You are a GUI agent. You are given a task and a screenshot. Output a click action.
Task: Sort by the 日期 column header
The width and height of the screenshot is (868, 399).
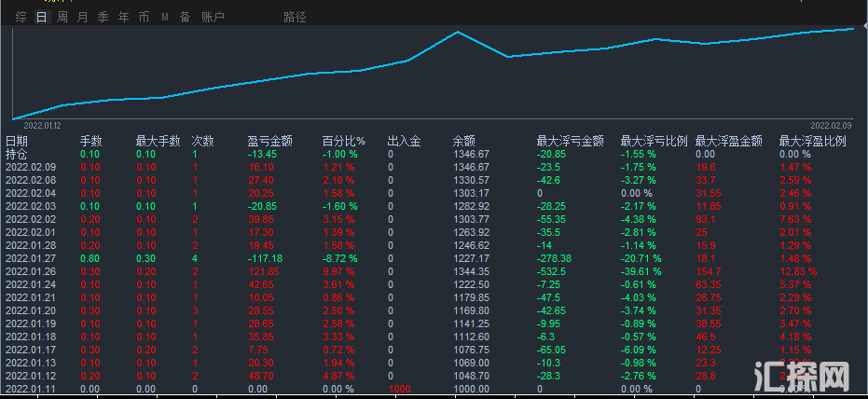[17, 142]
